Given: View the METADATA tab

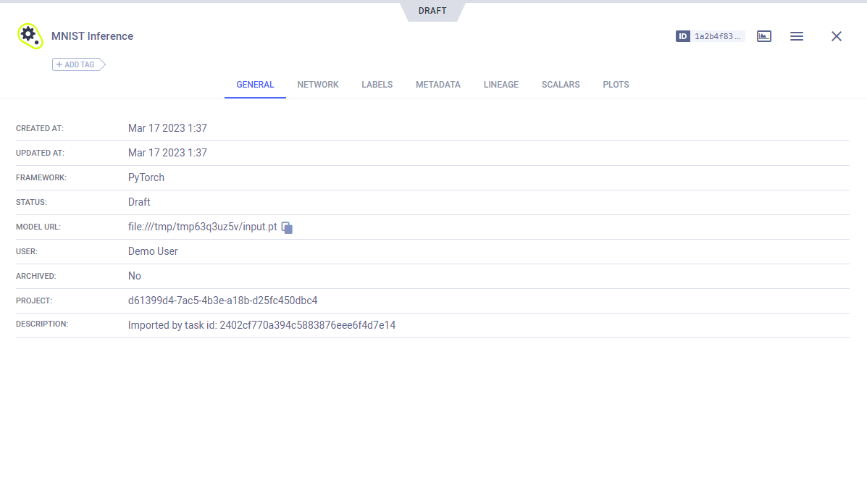Looking at the screenshot, I should tap(437, 84).
